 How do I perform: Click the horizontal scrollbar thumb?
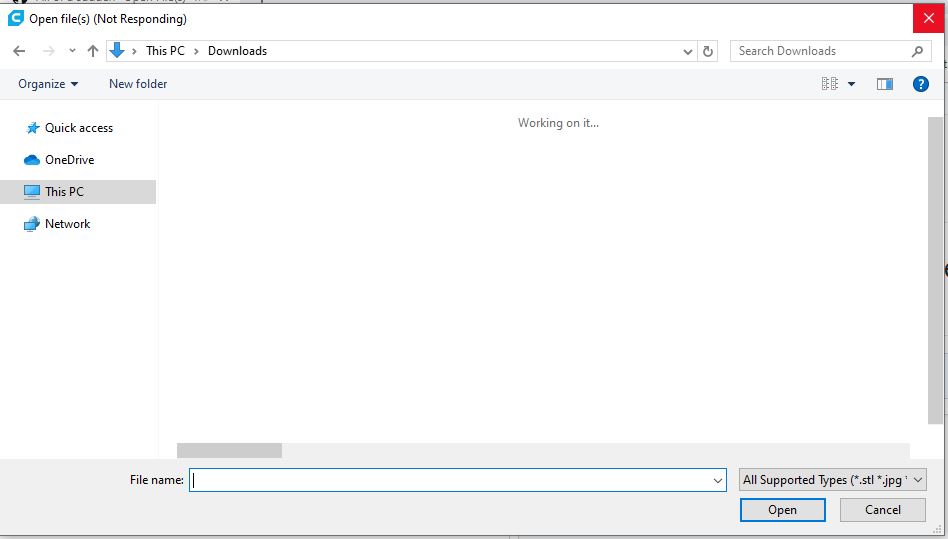[x=229, y=450]
